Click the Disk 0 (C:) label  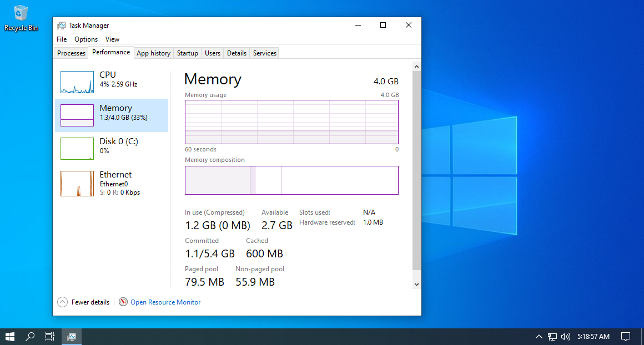(x=119, y=141)
